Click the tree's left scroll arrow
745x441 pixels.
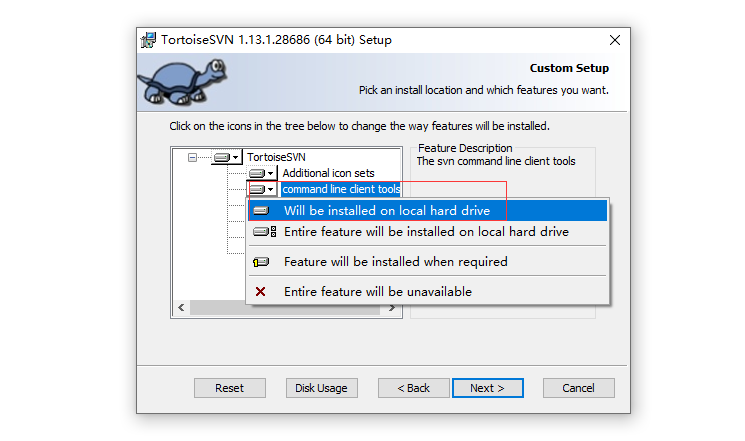[x=181, y=307]
